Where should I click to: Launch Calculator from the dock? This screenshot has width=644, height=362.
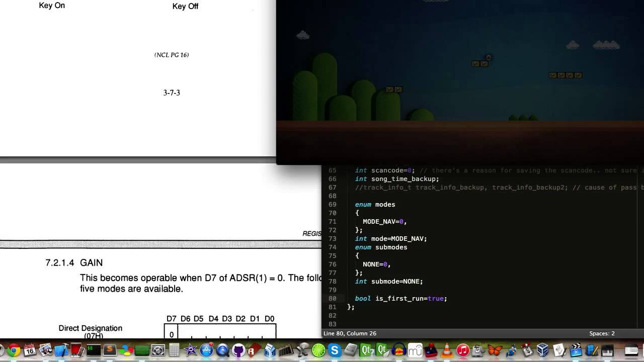pos(174,350)
